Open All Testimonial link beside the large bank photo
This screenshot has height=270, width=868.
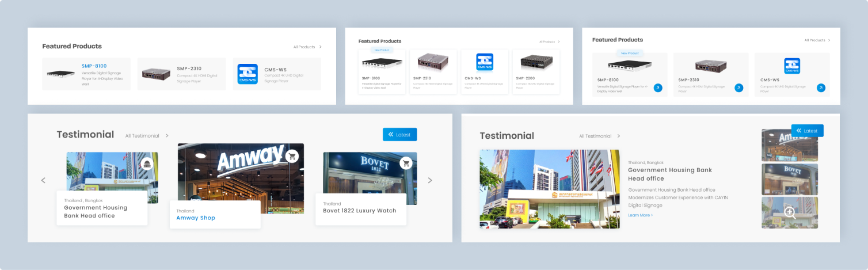click(600, 136)
